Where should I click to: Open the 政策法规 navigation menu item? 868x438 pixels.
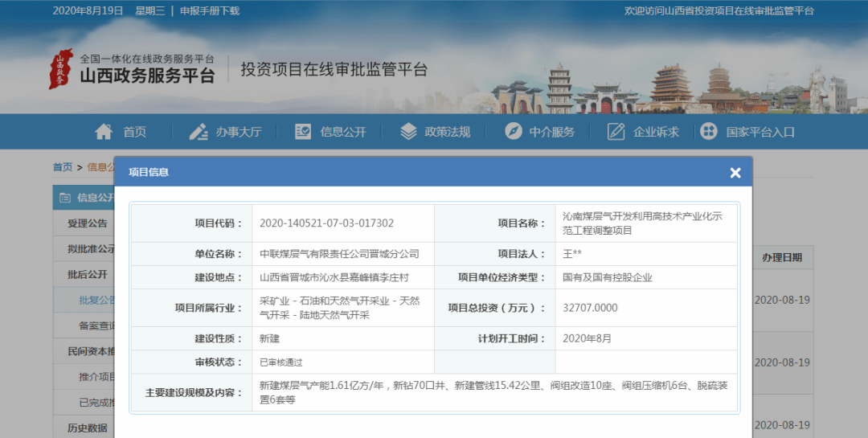[448, 132]
